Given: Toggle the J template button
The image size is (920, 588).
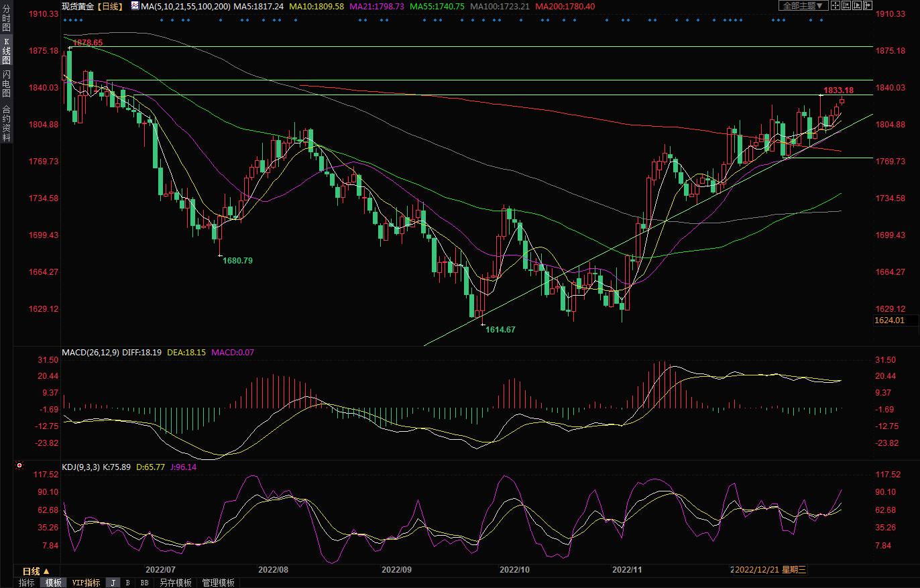Looking at the screenshot, I should coord(113,583).
